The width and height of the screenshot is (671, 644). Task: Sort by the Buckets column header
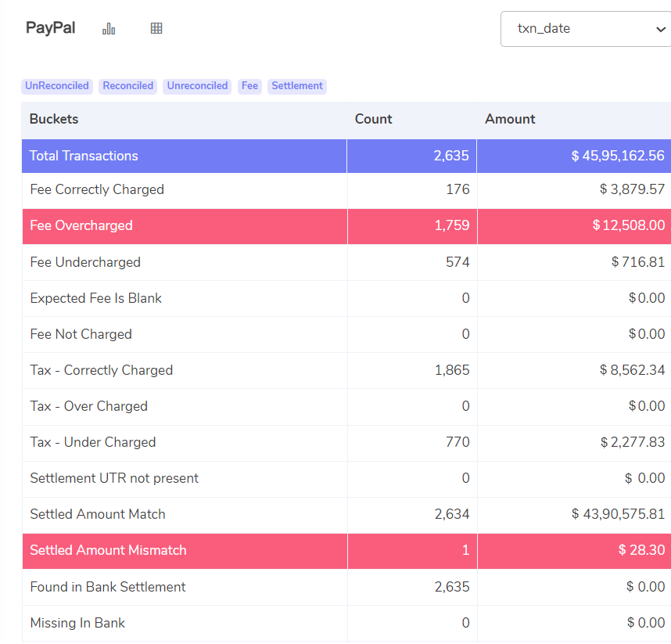[54, 119]
